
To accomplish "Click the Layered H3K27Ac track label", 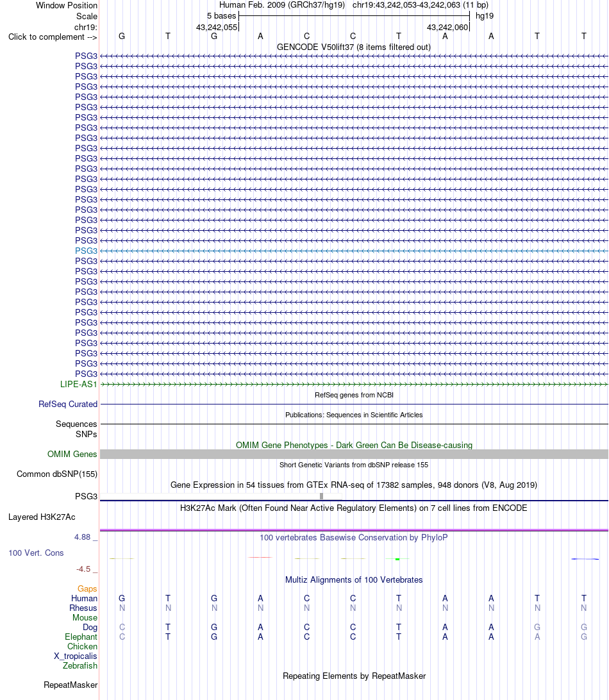I will pos(42,517).
